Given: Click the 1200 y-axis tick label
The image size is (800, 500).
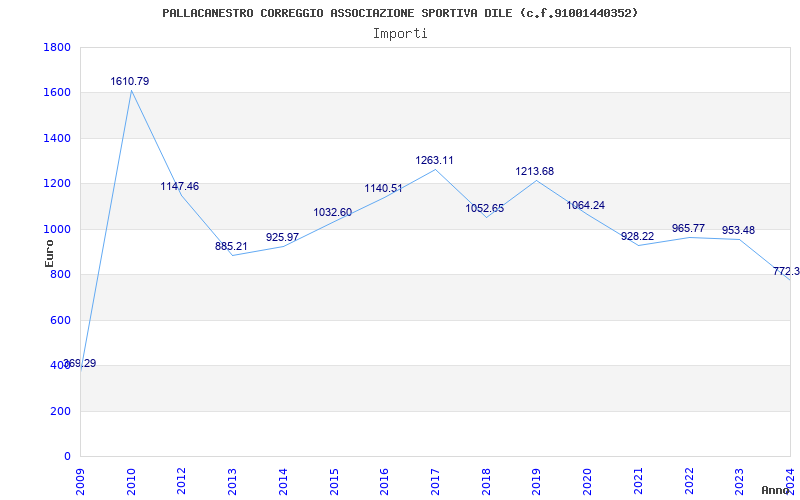Looking at the screenshot, I should pyautogui.click(x=57, y=184).
